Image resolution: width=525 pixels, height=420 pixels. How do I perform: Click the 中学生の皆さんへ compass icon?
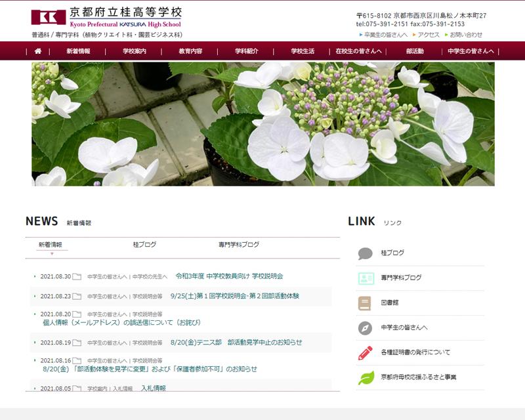(366, 328)
